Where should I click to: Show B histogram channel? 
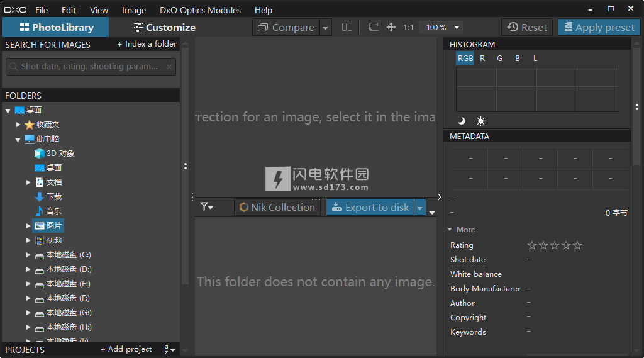click(x=518, y=59)
